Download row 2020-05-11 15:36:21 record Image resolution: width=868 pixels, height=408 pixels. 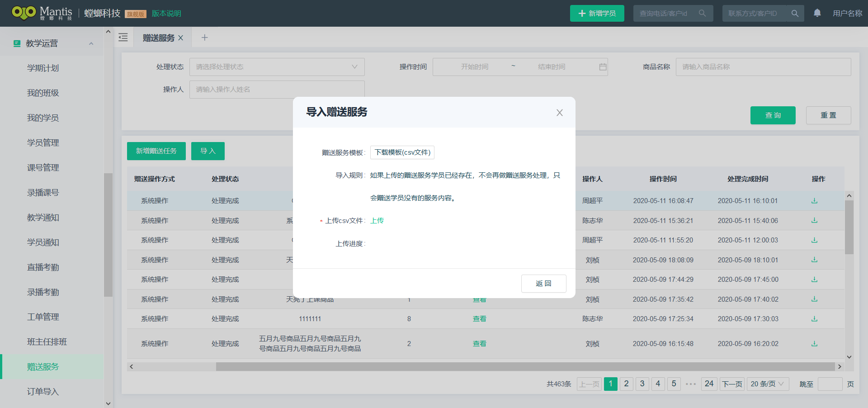coord(814,220)
